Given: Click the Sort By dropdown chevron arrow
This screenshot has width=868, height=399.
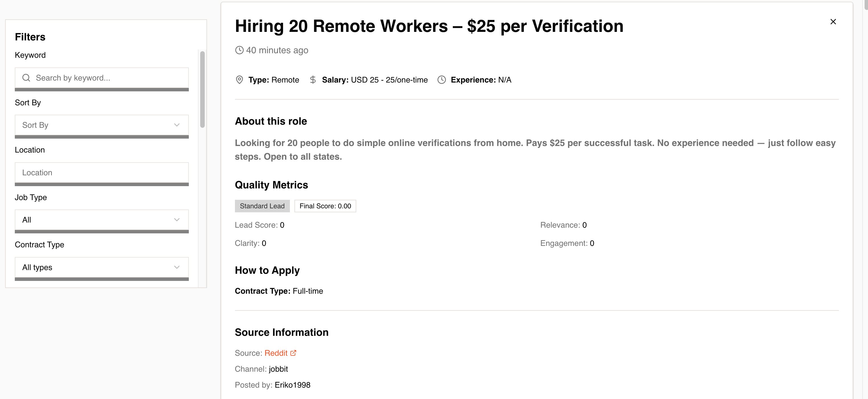Looking at the screenshot, I should pyautogui.click(x=177, y=125).
